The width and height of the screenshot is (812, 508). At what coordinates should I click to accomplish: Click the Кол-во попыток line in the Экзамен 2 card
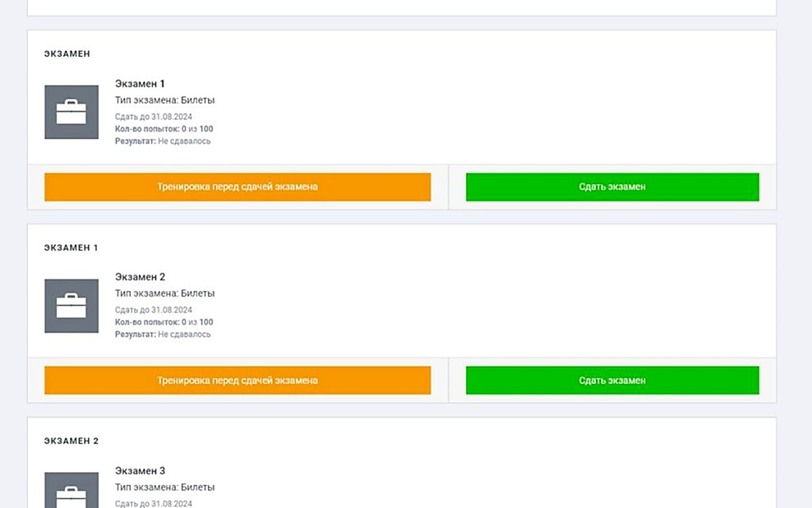[x=164, y=322]
